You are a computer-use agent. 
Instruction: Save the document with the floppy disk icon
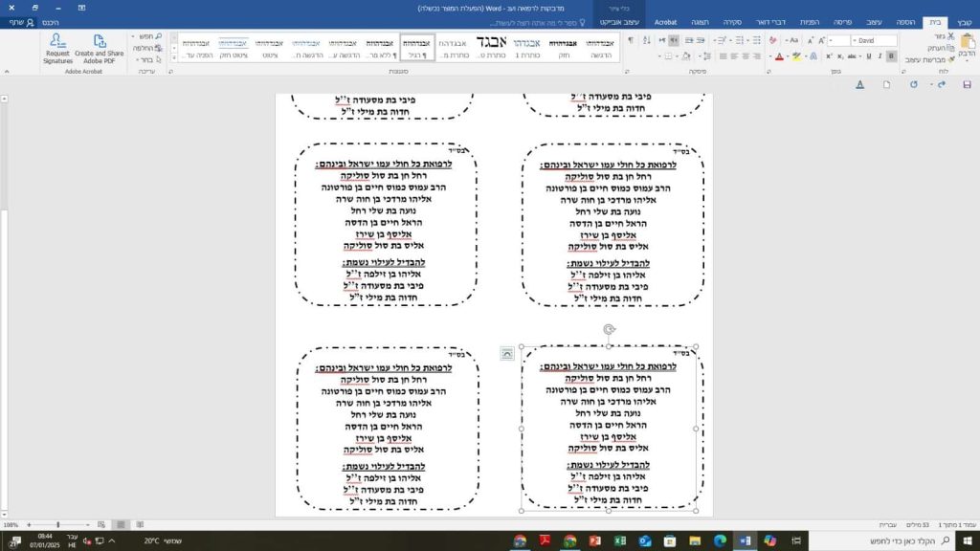click(967, 84)
